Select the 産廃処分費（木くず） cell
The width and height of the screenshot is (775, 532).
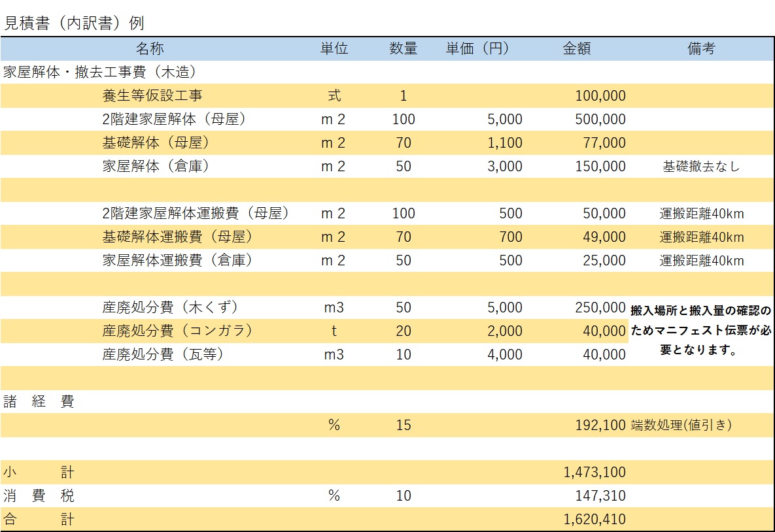click(x=171, y=308)
